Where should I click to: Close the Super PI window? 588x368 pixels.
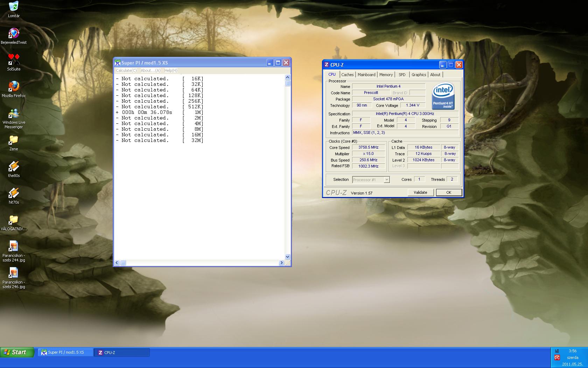(x=286, y=63)
